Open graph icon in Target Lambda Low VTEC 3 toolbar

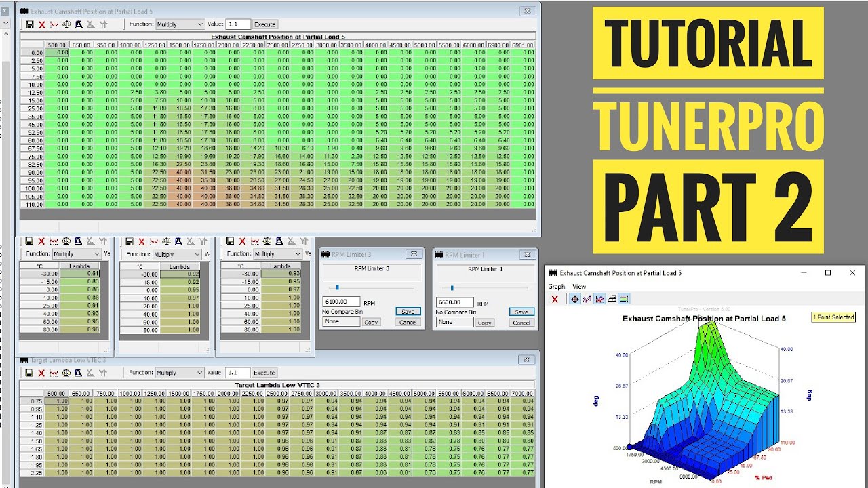(x=54, y=373)
